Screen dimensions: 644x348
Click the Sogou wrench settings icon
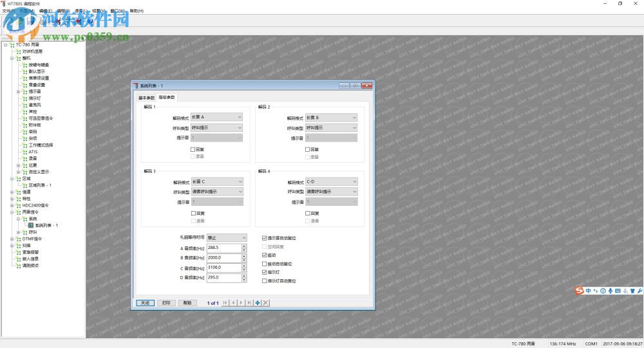[x=640, y=291]
